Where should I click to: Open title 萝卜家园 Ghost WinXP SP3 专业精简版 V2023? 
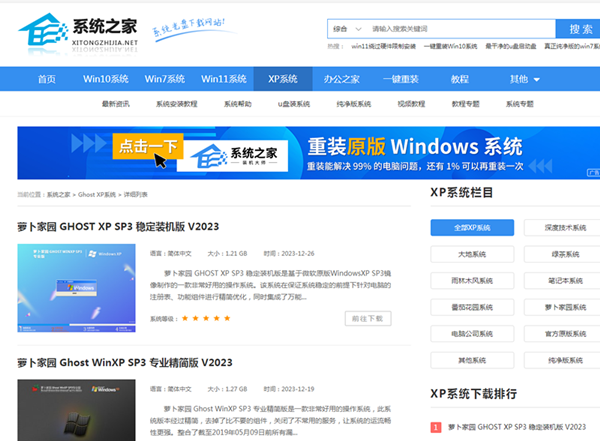pos(125,363)
